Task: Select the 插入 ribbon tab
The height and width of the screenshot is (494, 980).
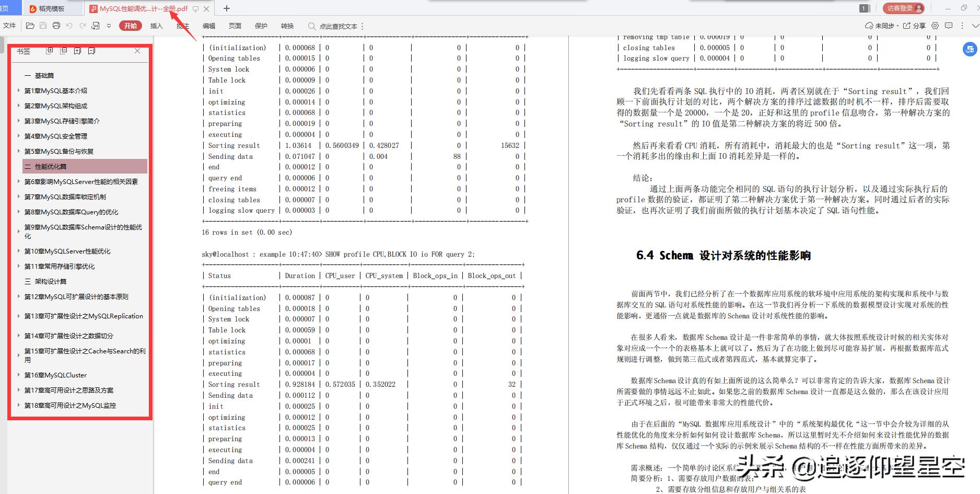Action: tap(157, 26)
